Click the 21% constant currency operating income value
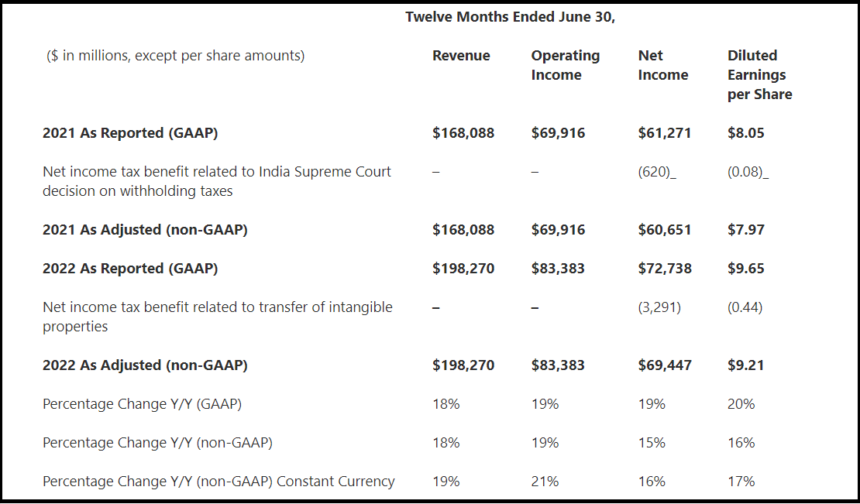Screen dimensions: 860x504 (545, 482)
